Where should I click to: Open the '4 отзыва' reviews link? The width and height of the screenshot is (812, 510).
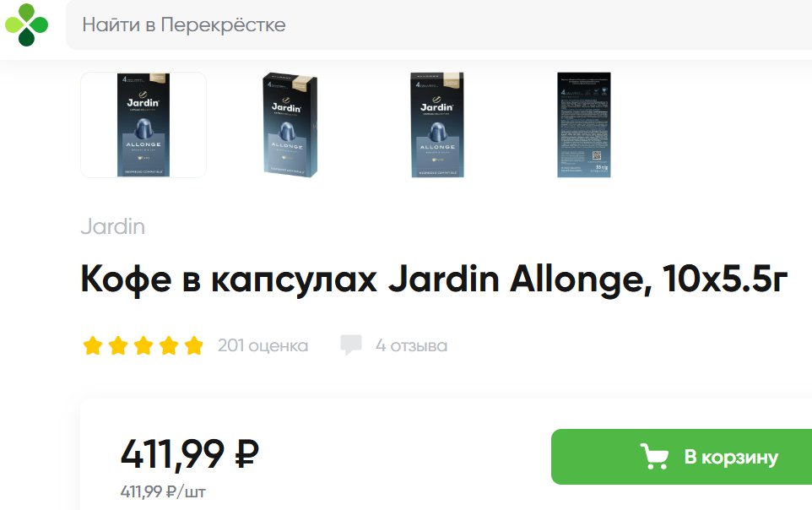pyautogui.click(x=412, y=345)
